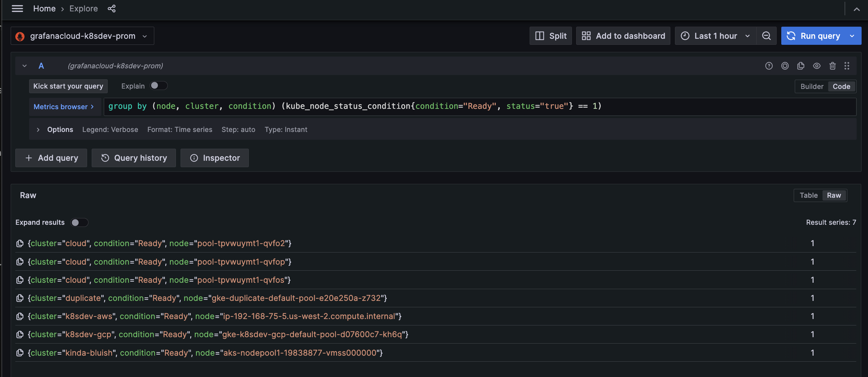Switch query editor to Builder mode
The height and width of the screenshot is (377, 868).
pyautogui.click(x=812, y=86)
